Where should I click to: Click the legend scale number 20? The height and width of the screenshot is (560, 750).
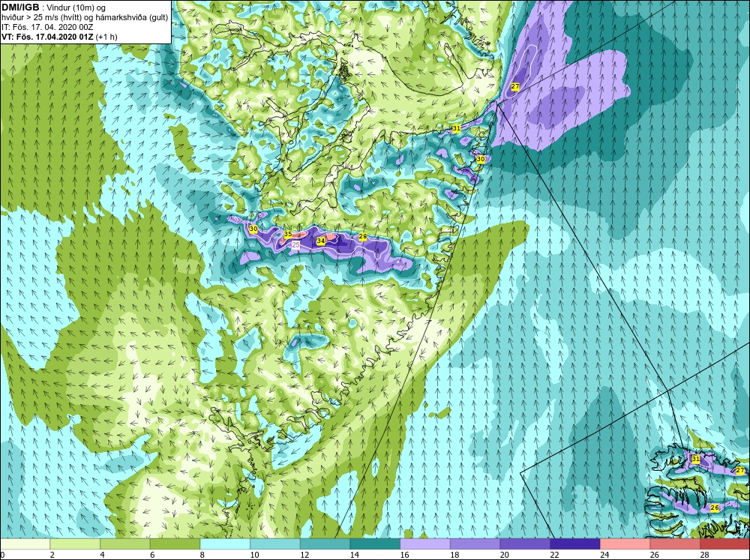pyautogui.click(x=504, y=555)
